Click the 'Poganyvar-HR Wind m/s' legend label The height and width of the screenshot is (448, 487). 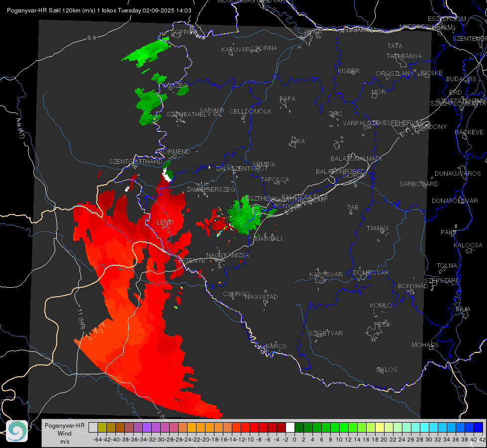pyautogui.click(x=65, y=434)
